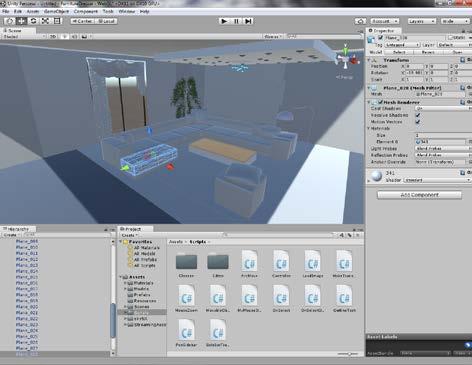Click the Step frame button
The width and height of the screenshot is (472, 365).
[248, 21]
